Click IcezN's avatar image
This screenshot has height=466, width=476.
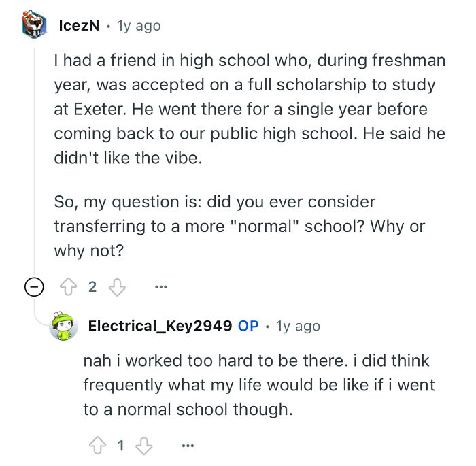point(33,26)
